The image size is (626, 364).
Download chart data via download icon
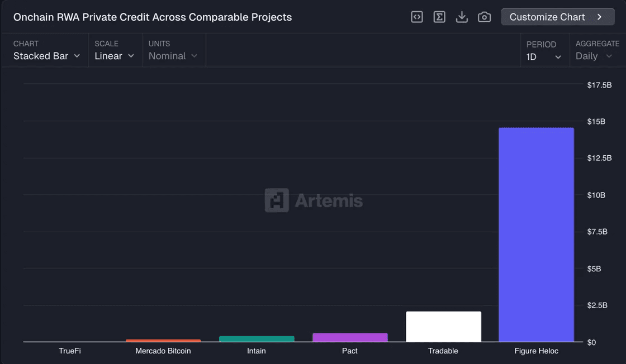(462, 17)
